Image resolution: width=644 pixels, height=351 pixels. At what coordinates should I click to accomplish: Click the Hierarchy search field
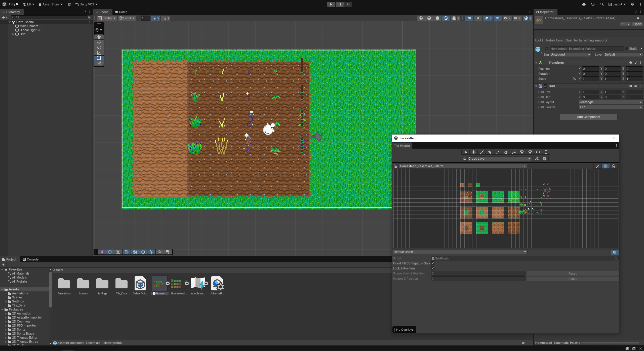[49, 17]
